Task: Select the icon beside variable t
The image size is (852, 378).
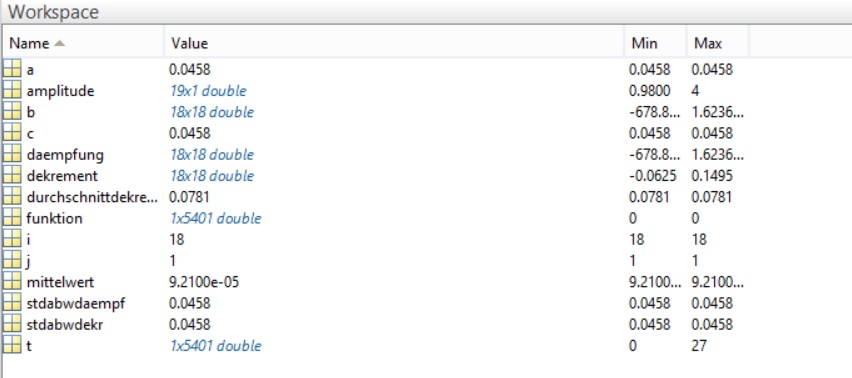Action: coord(12,345)
